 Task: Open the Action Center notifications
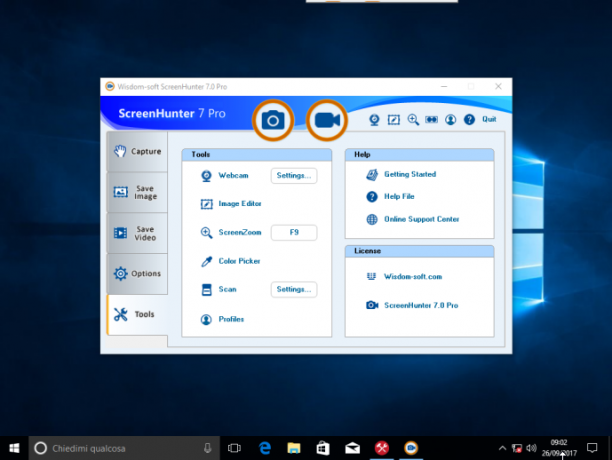[592, 448]
